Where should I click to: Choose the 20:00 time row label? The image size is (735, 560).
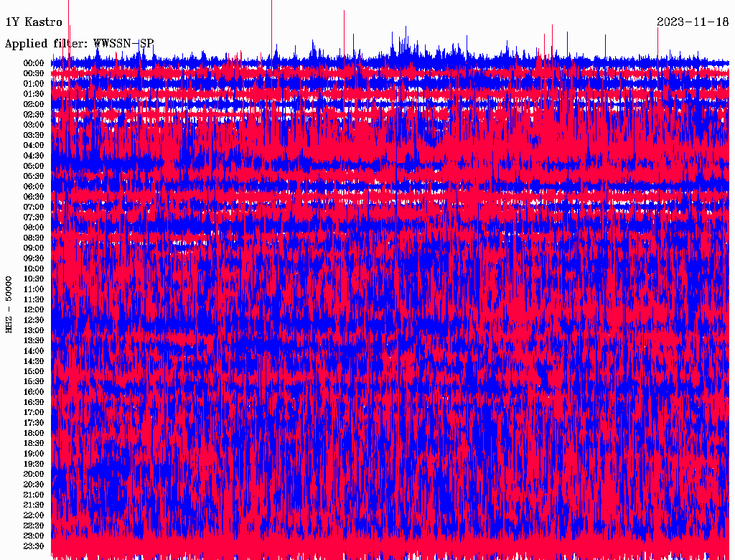34,475
